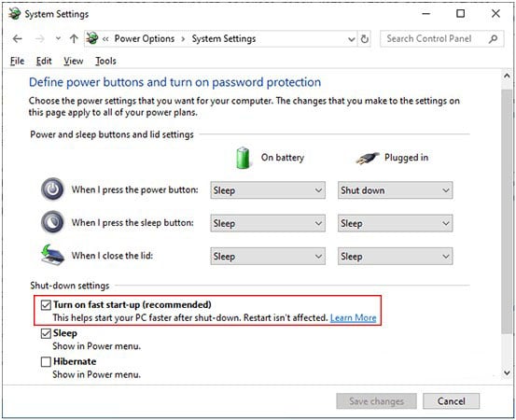Screen dimensions: 516x420
Task: Open the Tools menu
Action: [105, 61]
